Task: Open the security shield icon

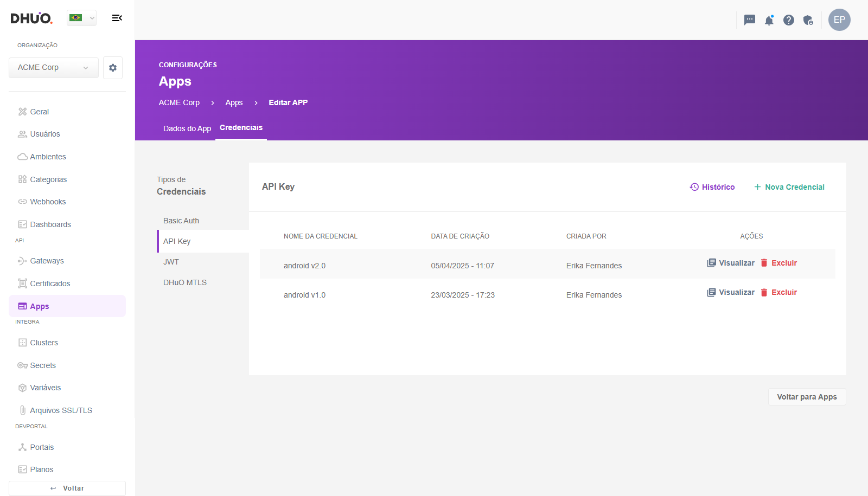Action: coord(808,20)
